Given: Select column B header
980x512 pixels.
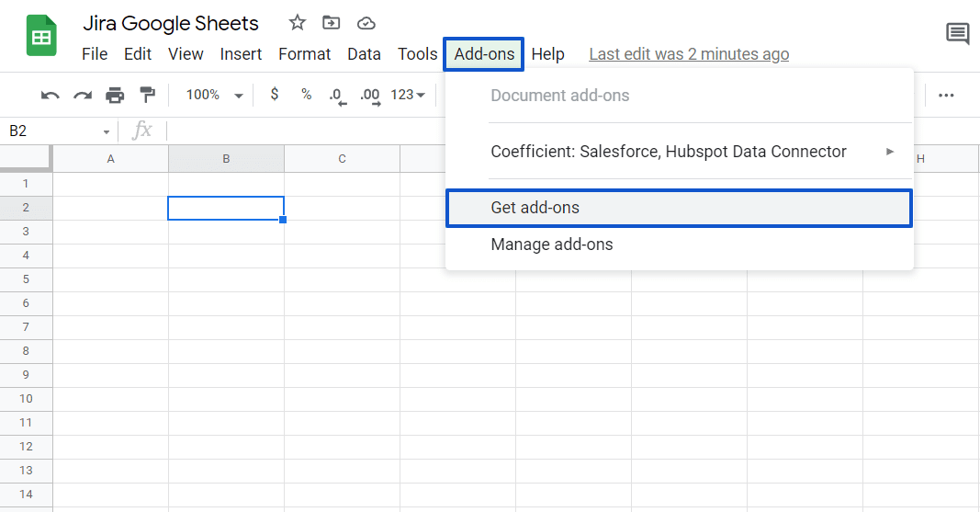Looking at the screenshot, I should (x=226, y=159).
